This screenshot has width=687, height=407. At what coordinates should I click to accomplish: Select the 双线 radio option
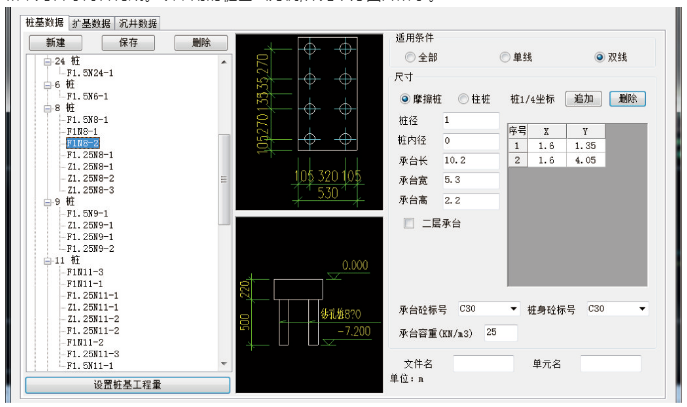pyautogui.click(x=600, y=57)
